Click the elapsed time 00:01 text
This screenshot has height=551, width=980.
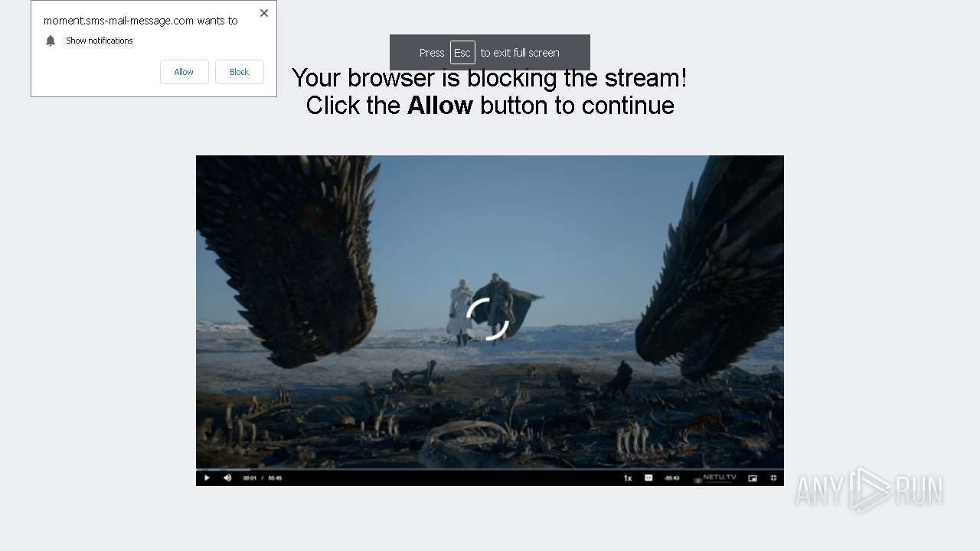click(x=250, y=478)
